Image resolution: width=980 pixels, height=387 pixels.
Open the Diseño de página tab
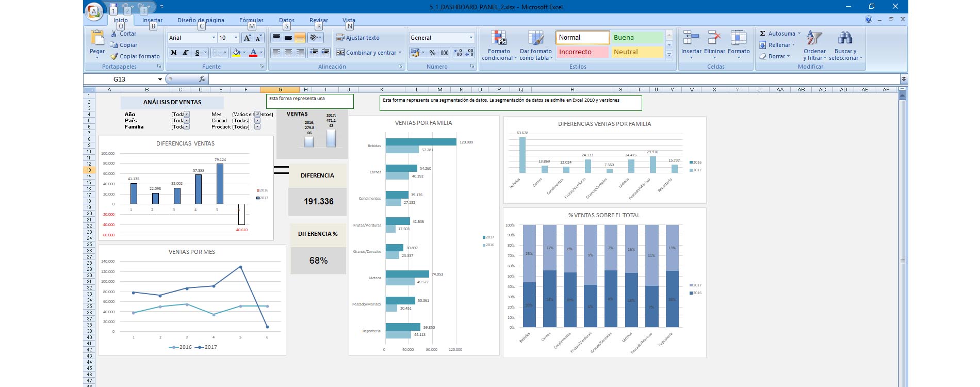click(x=201, y=20)
